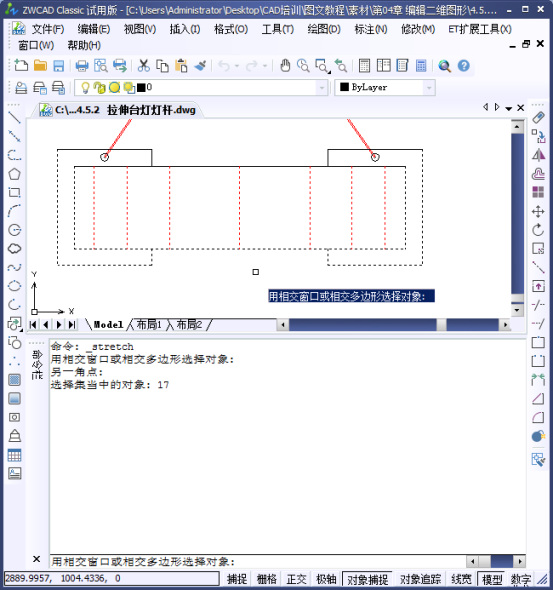Click the Cut scissors icon
The image size is (554, 590).
[143, 65]
